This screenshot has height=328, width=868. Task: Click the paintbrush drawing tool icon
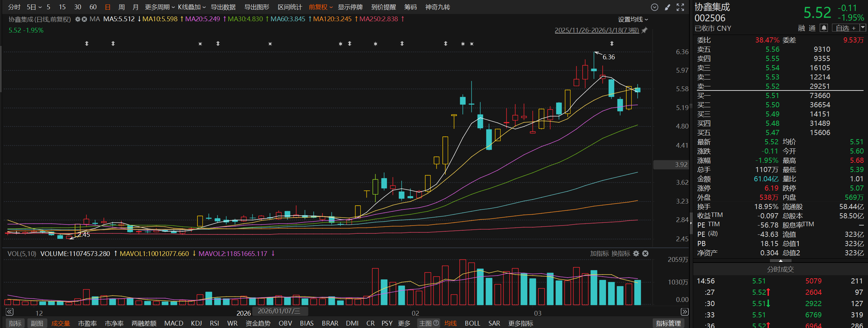click(x=667, y=7)
